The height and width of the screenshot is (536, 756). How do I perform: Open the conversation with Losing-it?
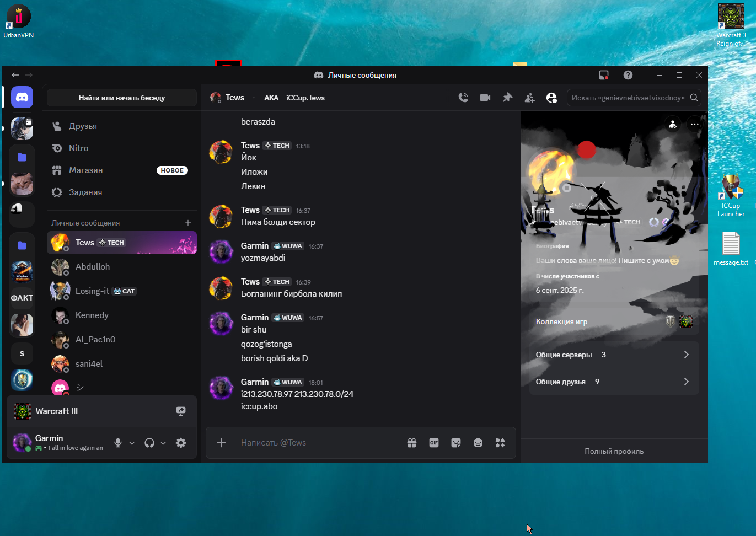point(121,291)
